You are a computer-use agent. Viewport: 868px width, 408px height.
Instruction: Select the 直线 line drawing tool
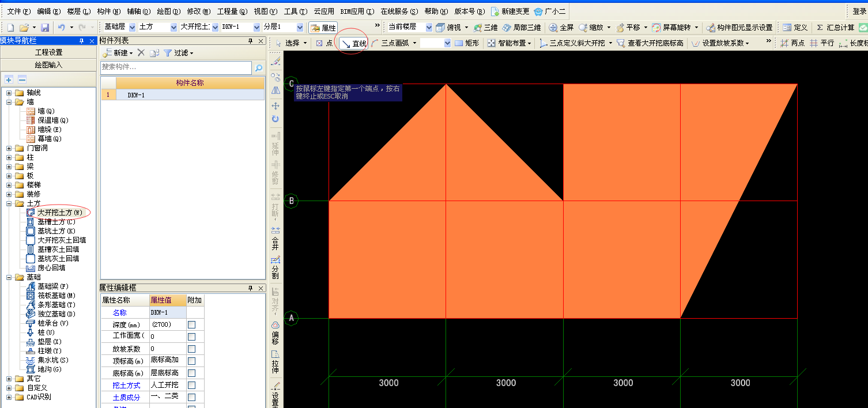click(x=354, y=43)
